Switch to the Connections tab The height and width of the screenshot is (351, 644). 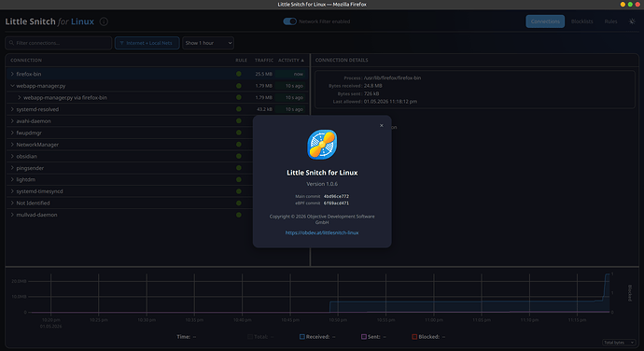tap(545, 21)
